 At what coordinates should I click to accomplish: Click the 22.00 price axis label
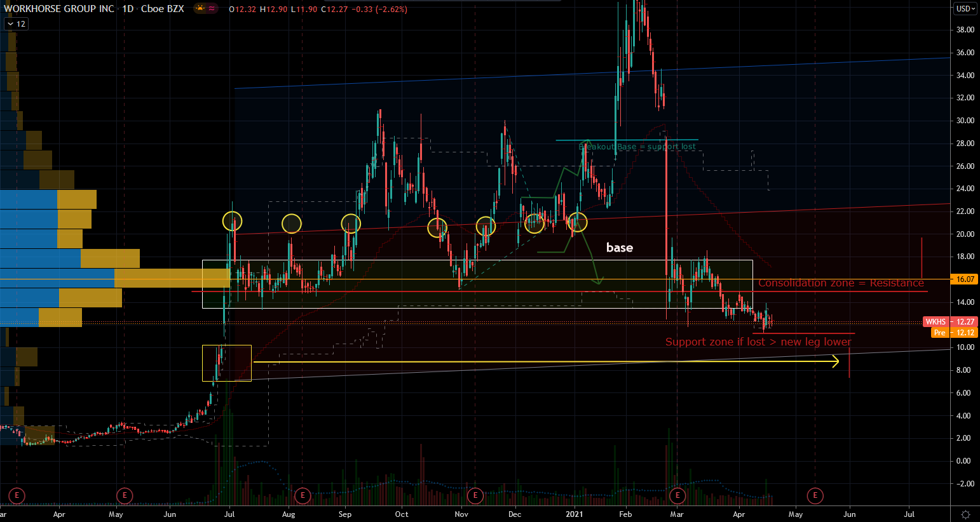click(x=965, y=211)
